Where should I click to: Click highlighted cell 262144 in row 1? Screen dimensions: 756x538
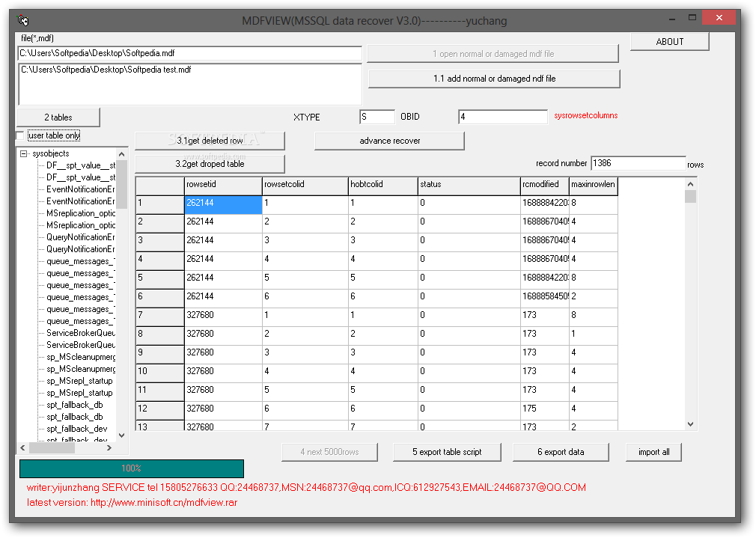(223, 205)
